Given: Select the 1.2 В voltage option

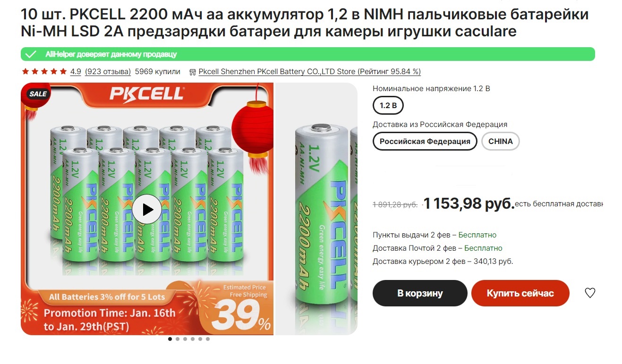Looking at the screenshot, I should pos(388,105).
